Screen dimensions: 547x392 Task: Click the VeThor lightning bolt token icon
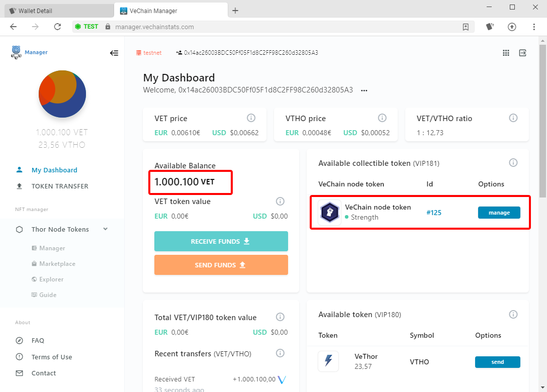328,361
